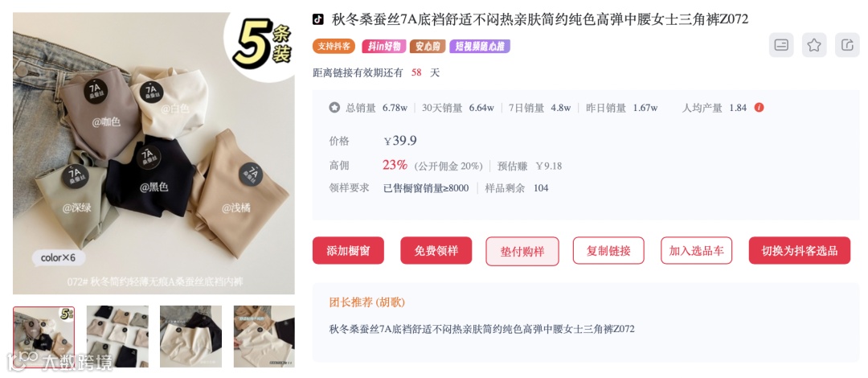
Task: Click the 短视频随心推 purple tag
Action: 479,46
